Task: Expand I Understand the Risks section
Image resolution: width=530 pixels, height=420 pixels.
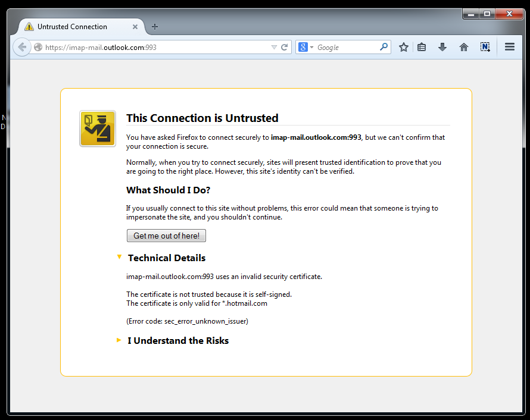Action: click(x=119, y=340)
